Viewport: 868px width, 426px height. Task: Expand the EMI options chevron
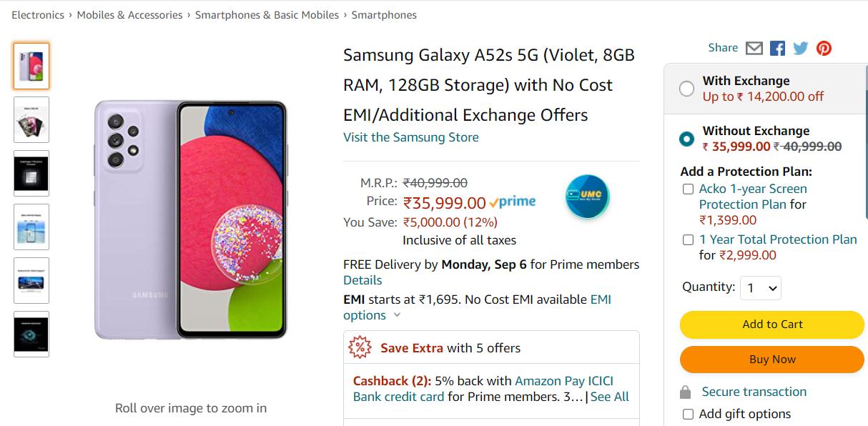click(398, 315)
